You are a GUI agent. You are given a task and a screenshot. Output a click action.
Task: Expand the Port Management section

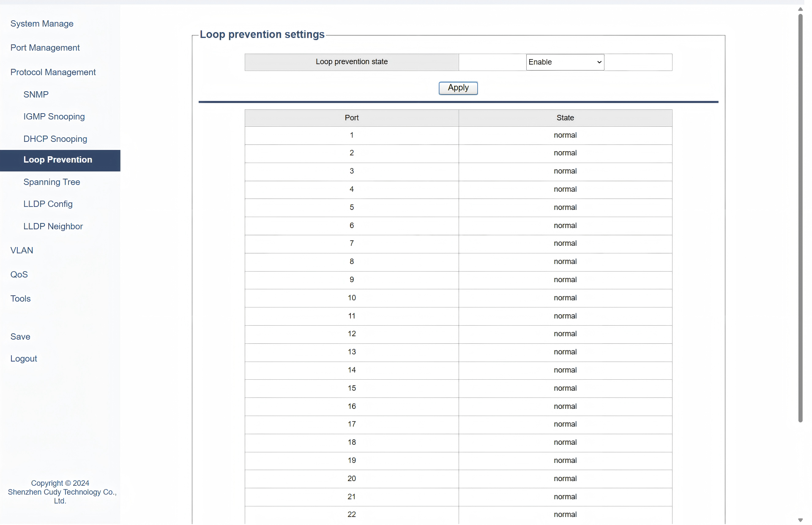pyautogui.click(x=45, y=48)
